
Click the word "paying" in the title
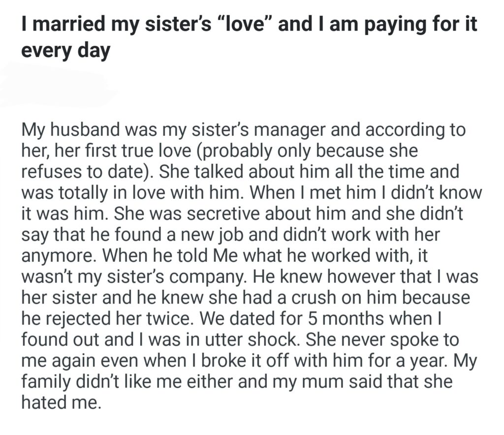[x=401, y=25]
